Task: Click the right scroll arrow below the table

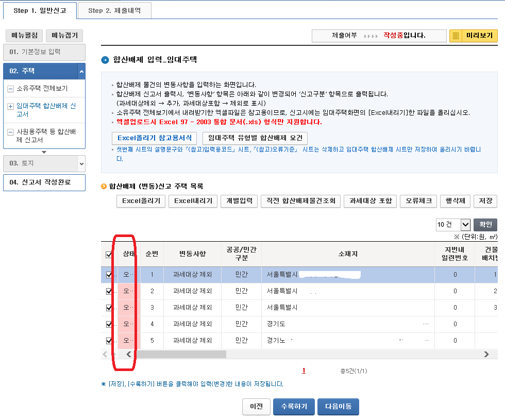Action: [486, 354]
